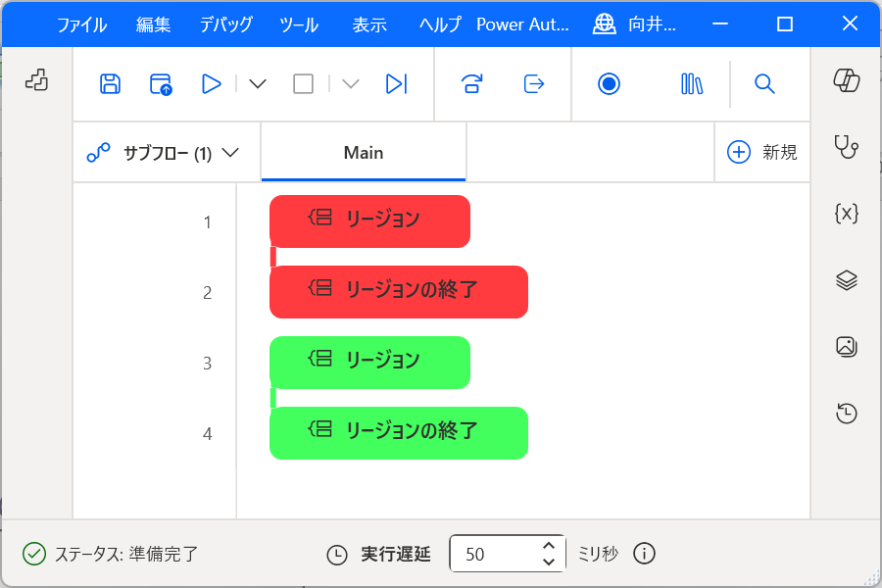Minimize the Power Automate window

click(720, 24)
